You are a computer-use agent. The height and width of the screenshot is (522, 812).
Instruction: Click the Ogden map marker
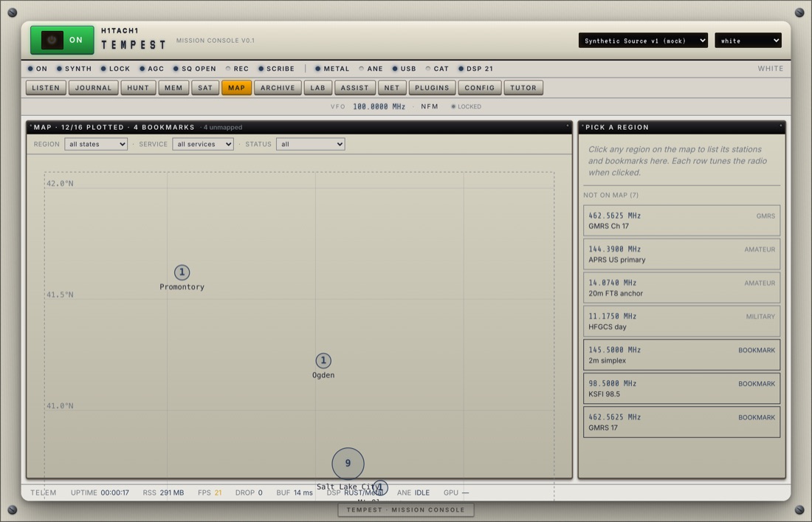pos(323,360)
